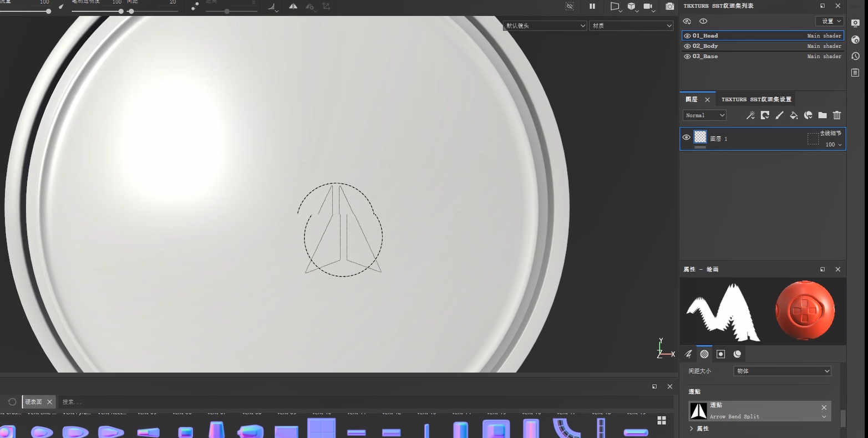Screen dimensions: 868x438
Task: Open the Normal blend mode dropdown
Action: tap(704, 115)
